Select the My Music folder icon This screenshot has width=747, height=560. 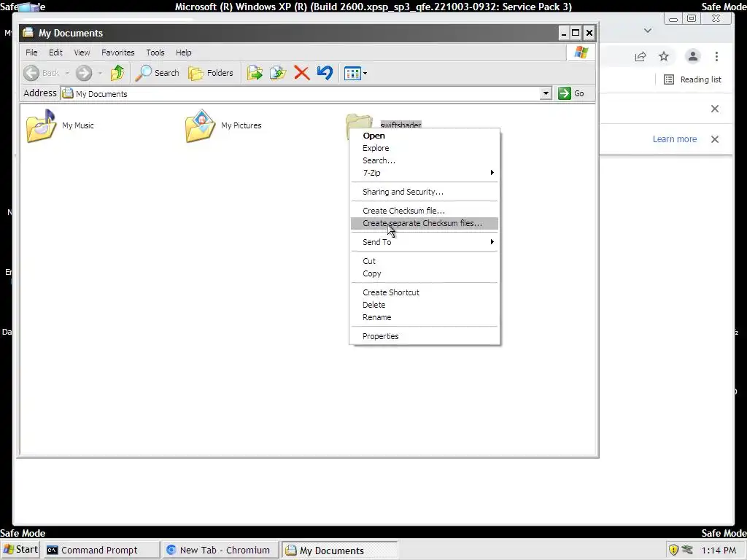[x=42, y=125]
